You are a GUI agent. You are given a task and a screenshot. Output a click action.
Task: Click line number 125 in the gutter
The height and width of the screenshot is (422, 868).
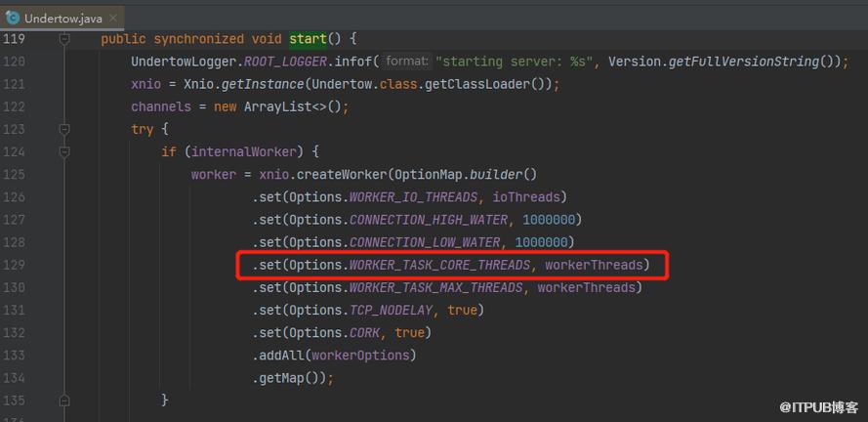pyautogui.click(x=14, y=175)
